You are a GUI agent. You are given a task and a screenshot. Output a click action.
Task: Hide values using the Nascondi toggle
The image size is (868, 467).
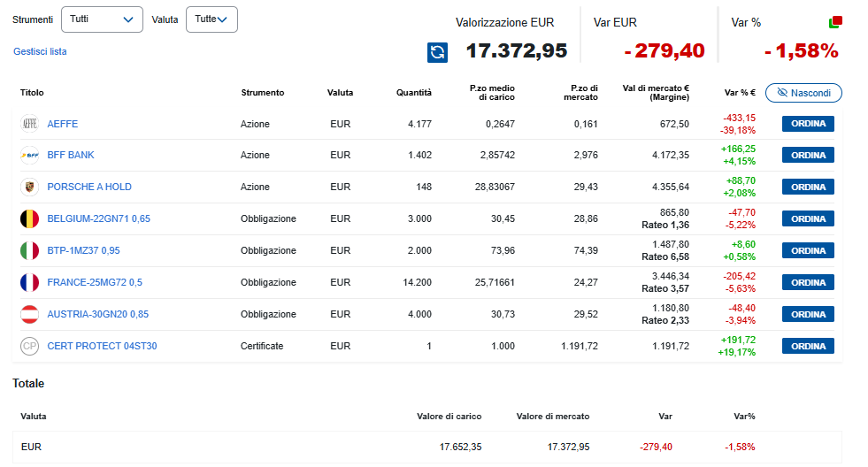tap(803, 93)
